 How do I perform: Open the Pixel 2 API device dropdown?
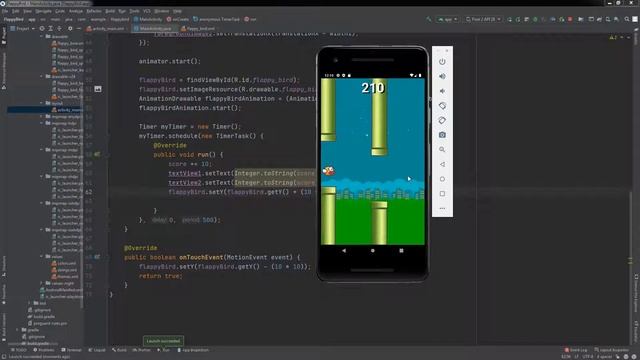tap(484, 19)
